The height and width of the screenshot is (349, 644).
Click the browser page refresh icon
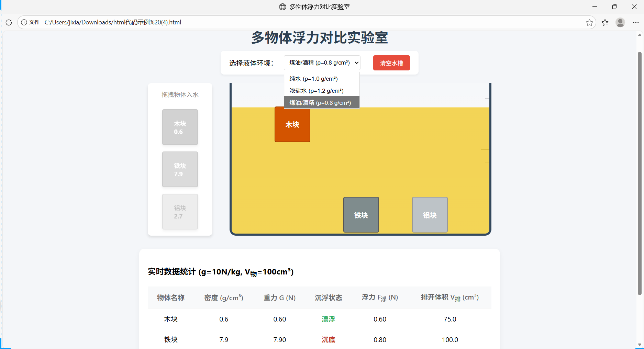point(9,22)
